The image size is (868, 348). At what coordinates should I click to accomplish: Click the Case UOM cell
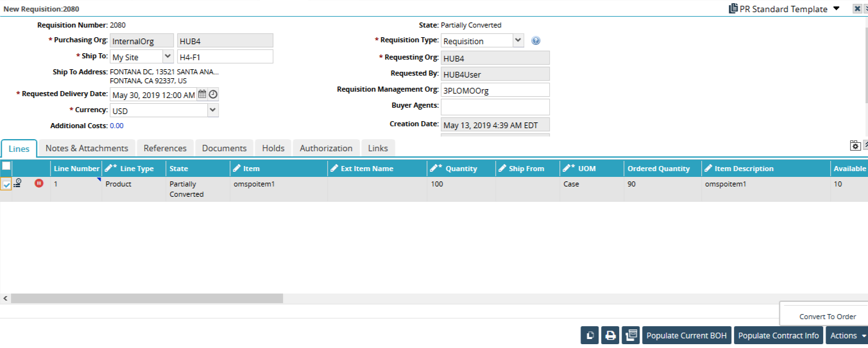tap(592, 189)
